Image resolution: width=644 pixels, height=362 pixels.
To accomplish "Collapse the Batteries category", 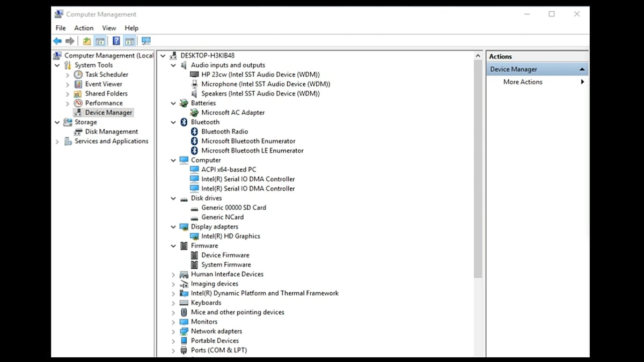I will pos(173,104).
